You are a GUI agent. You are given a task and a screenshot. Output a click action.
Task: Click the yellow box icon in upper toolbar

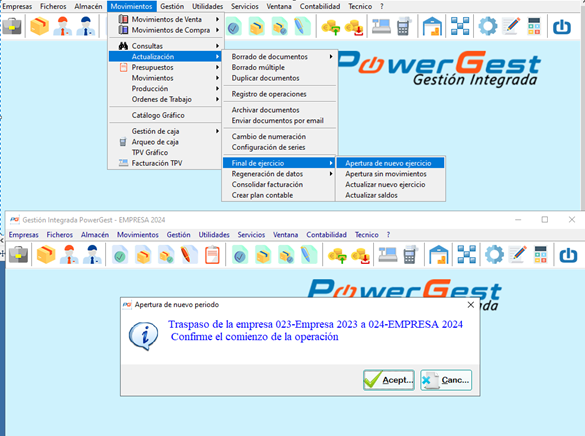coord(39,26)
